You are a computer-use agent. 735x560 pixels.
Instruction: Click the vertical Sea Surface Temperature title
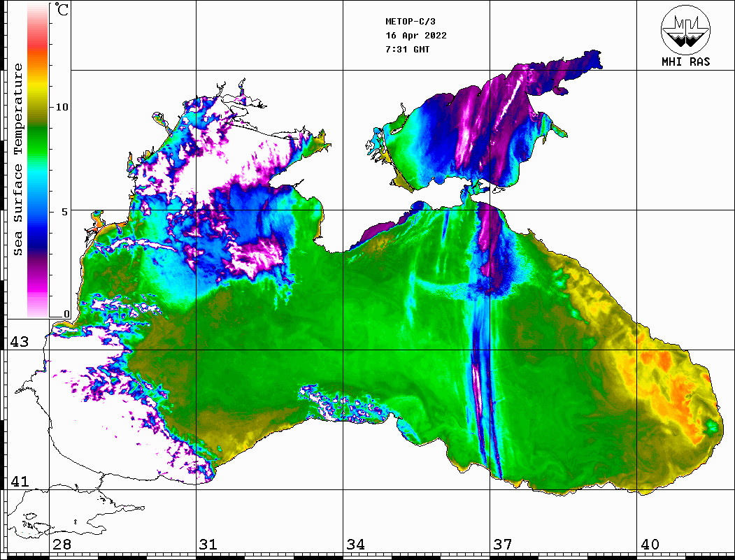click(x=18, y=159)
